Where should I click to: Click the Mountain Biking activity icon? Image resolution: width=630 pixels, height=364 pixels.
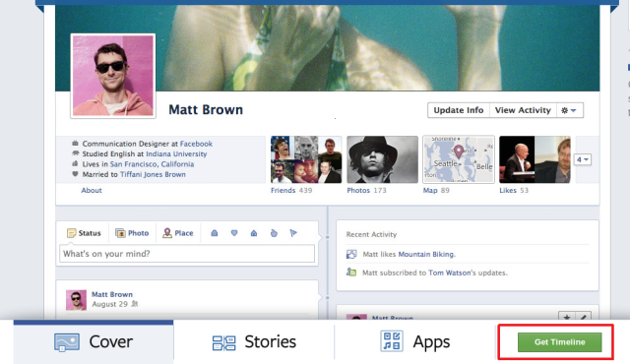351,254
